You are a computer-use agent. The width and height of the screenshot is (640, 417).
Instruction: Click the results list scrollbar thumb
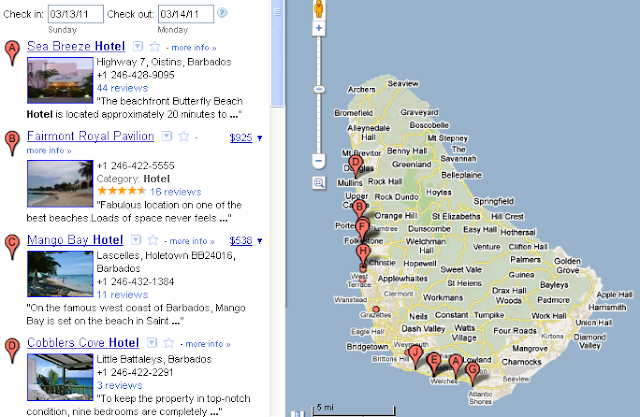point(277,53)
